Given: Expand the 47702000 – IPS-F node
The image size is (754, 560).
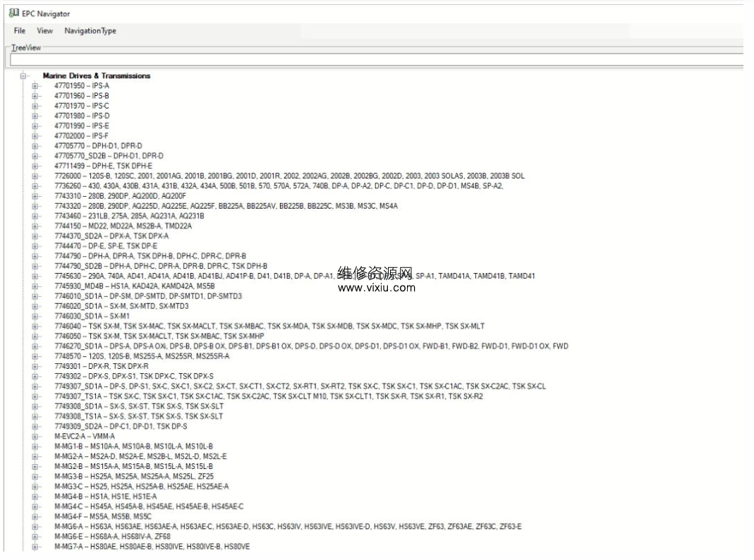Looking at the screenshot, I should click(x=35, y=136).
